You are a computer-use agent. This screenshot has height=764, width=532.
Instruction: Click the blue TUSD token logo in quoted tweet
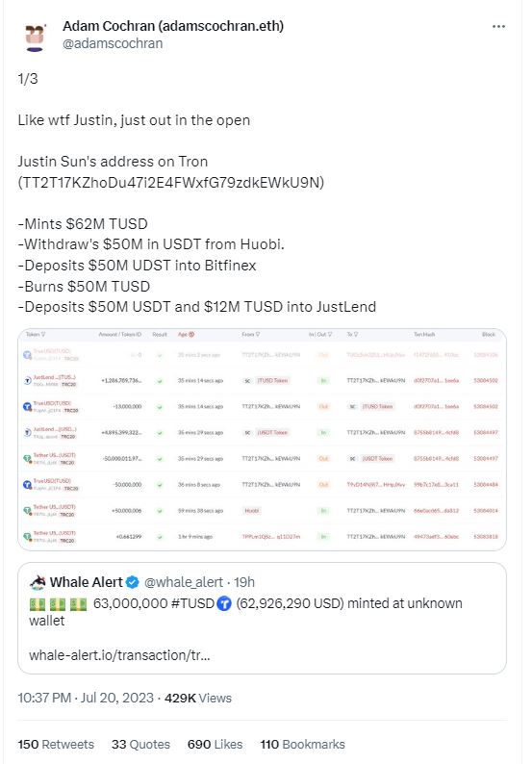pyautogui.click(x=223, y=603)
